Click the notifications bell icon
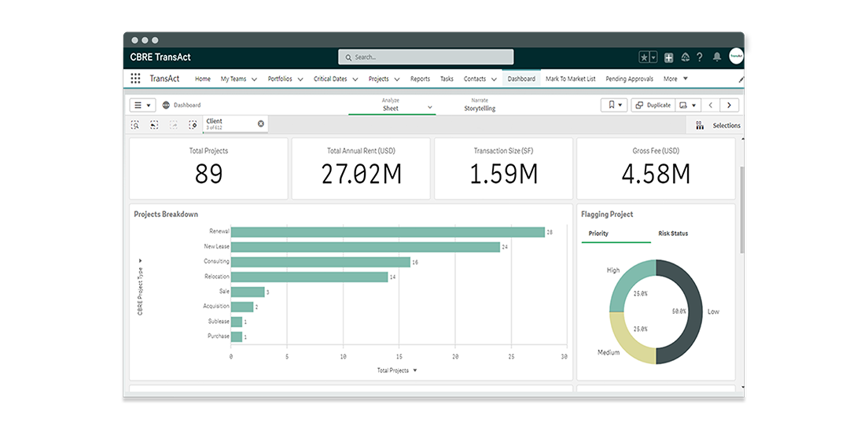Viewport: 868px width, 434px height. (716, 57)
